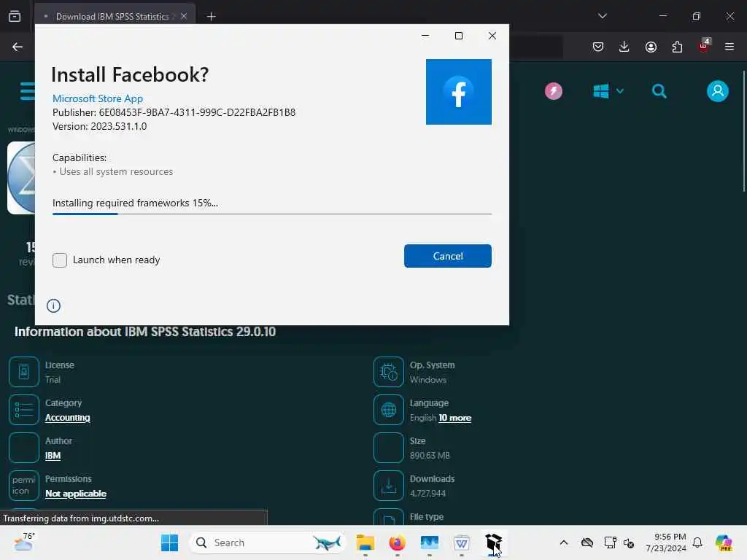Open the website hamburger menu behind dialog
This screenshot has width=747, height=560.
coord(28,91)
